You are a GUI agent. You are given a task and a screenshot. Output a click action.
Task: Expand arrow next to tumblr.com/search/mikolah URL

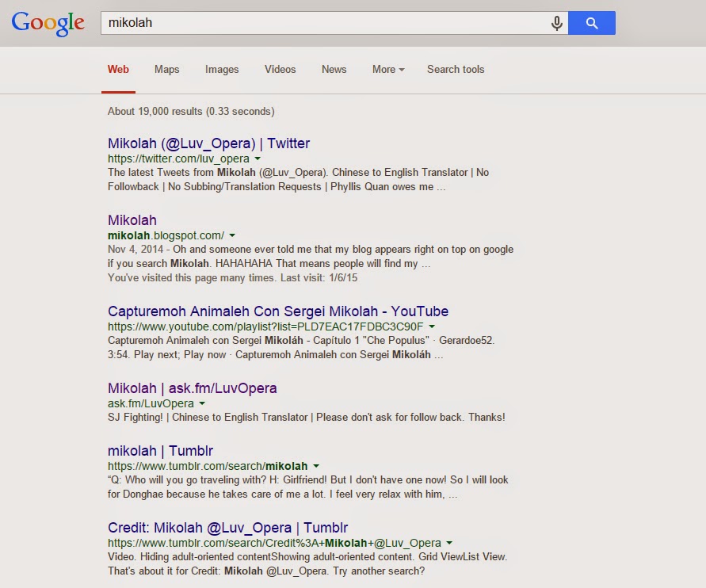pyautogui.click(x=316, y=466)
